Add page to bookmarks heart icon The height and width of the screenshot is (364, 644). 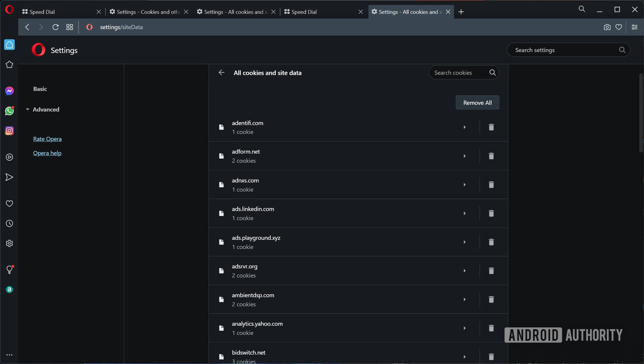coord(619,27)
